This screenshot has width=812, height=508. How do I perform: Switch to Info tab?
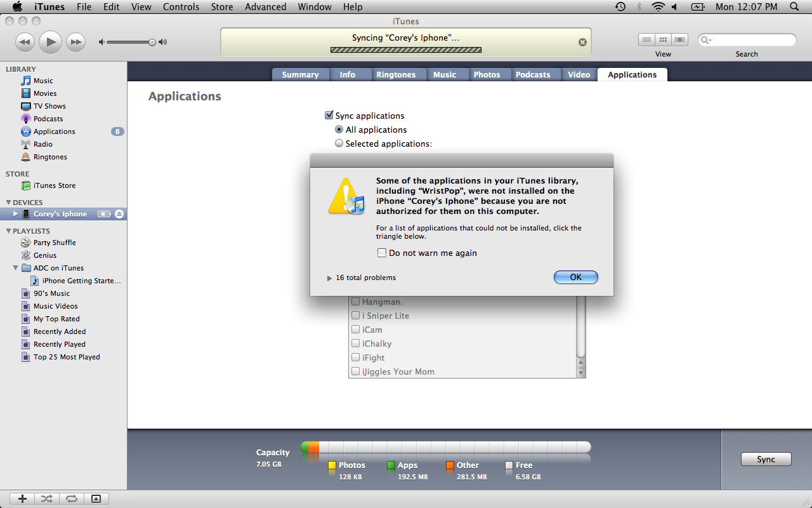pyautogui.click(x=348, y=75)
